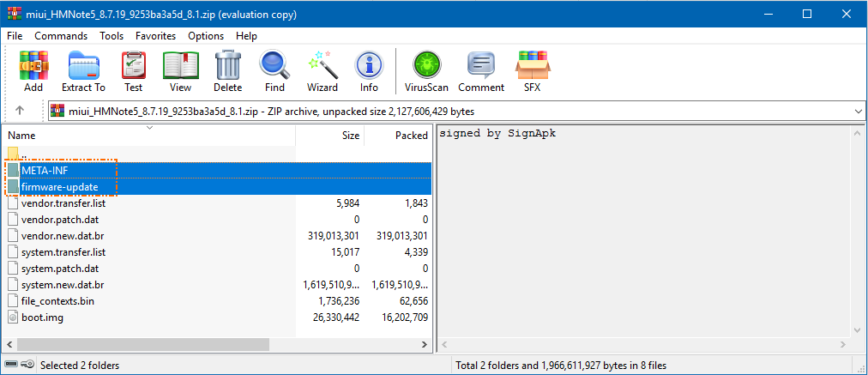Click the parent folder '..' icon
868x375 pixels.
tap(13, 154)
